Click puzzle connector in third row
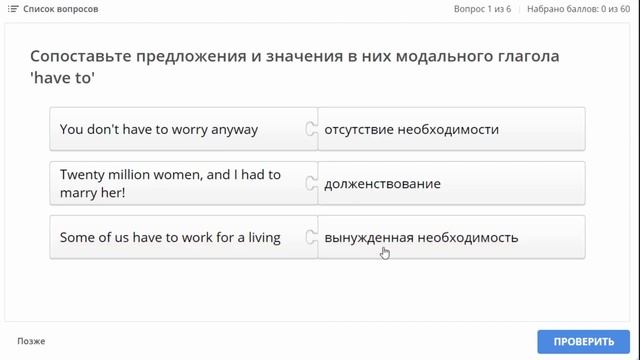The image size is (640, 360). (x=311, y=237)
